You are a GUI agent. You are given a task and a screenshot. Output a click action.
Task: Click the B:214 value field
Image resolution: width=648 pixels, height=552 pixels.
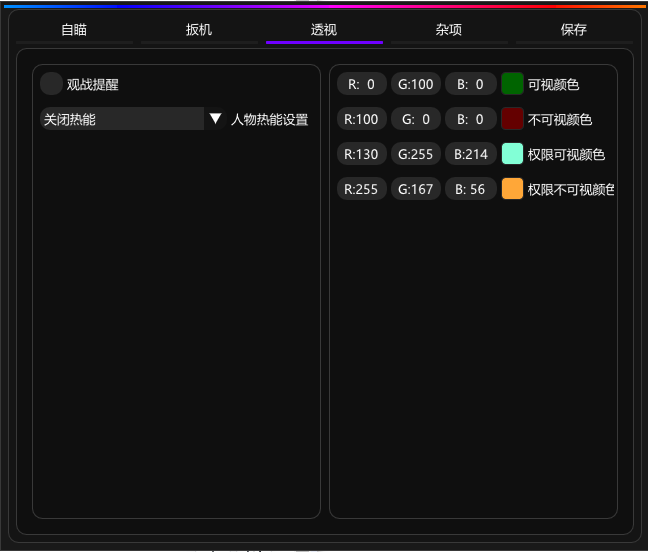click(470, 154)
